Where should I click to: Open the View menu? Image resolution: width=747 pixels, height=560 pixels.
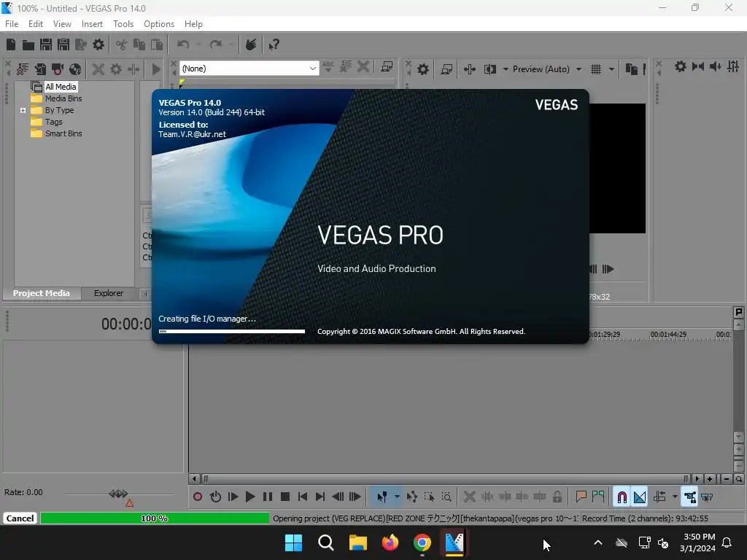[63, 24]
